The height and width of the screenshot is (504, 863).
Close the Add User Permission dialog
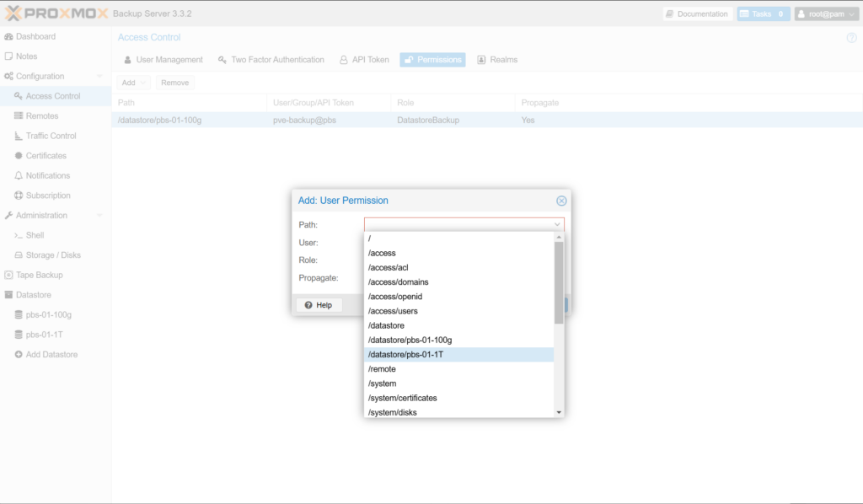point(561,201)
